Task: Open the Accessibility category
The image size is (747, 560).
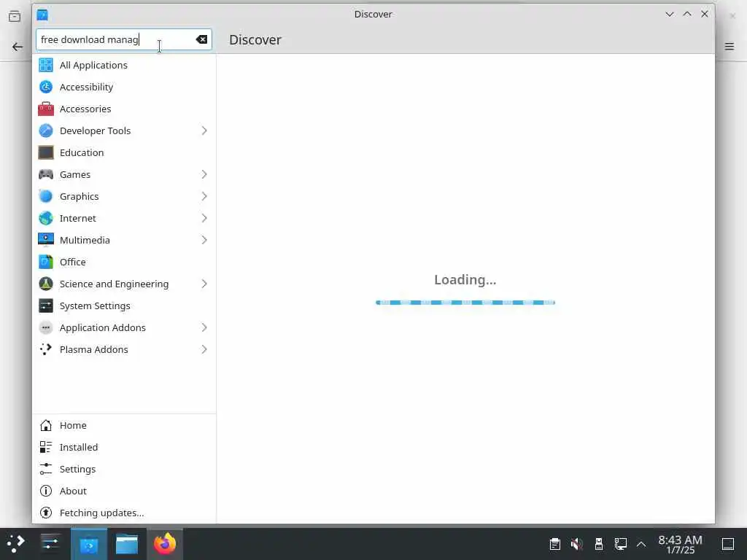Action: coord(124,87)
